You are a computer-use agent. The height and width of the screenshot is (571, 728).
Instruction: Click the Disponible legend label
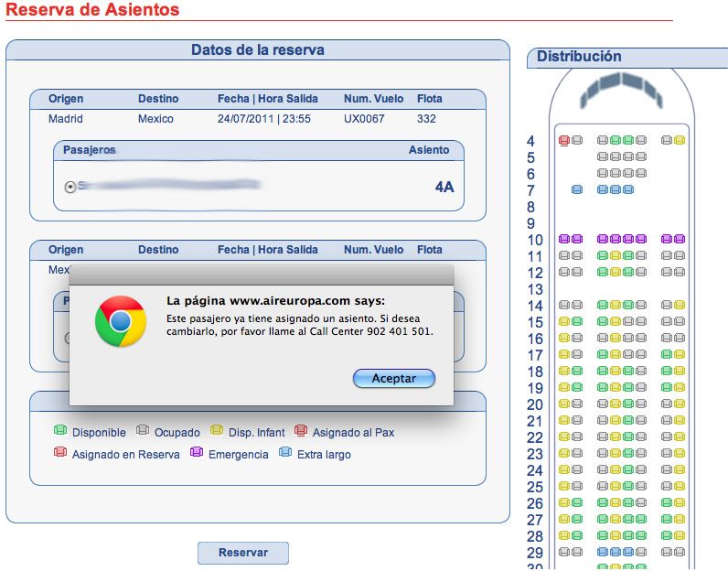(99, 433)
